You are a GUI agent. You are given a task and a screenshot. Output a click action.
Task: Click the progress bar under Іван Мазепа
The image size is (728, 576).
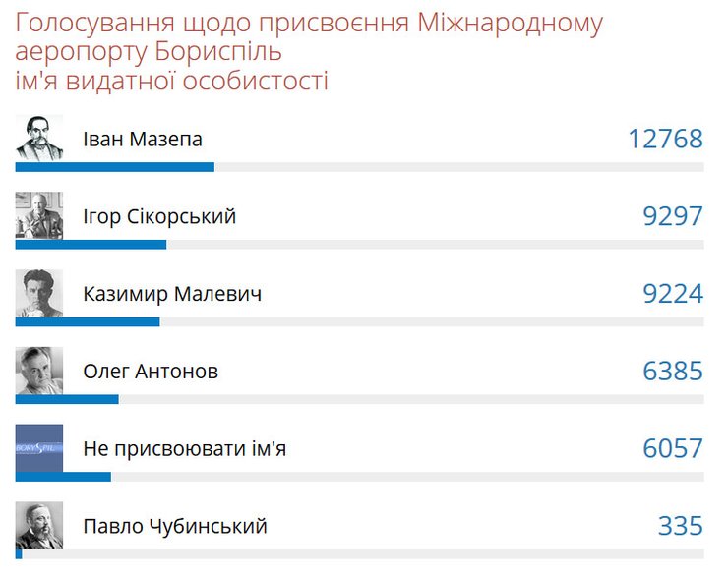tap(359, 167)
